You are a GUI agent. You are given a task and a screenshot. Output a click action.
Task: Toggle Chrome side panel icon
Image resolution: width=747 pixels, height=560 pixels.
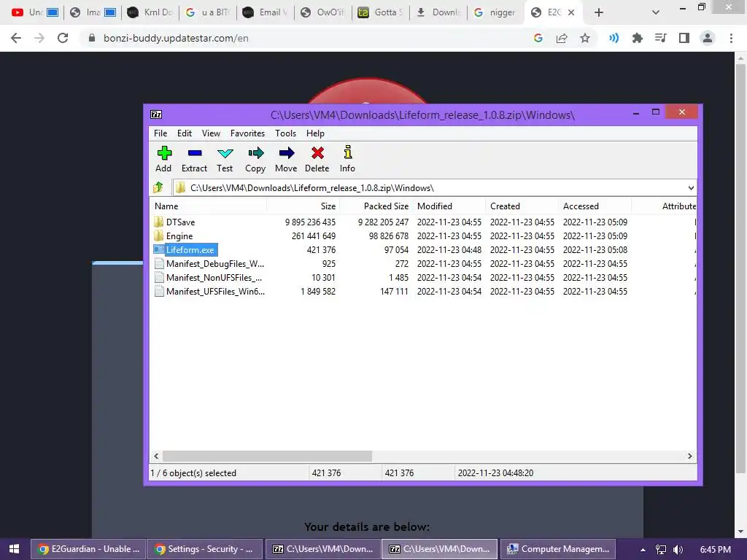pos(684,38)
